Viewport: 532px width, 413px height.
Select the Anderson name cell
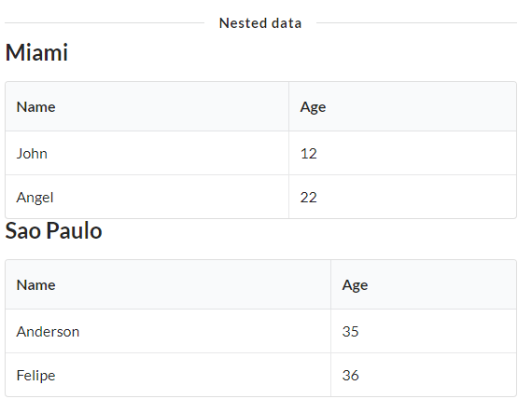[168, 331]
